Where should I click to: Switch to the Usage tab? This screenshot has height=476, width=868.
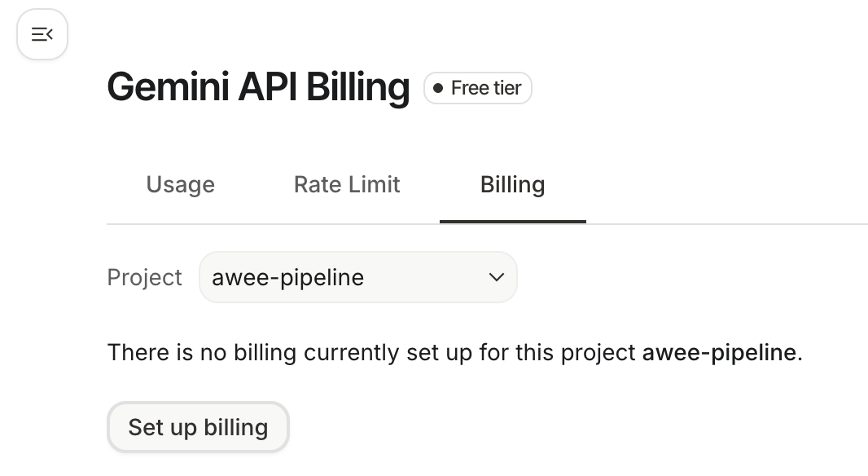coord(180,185)
